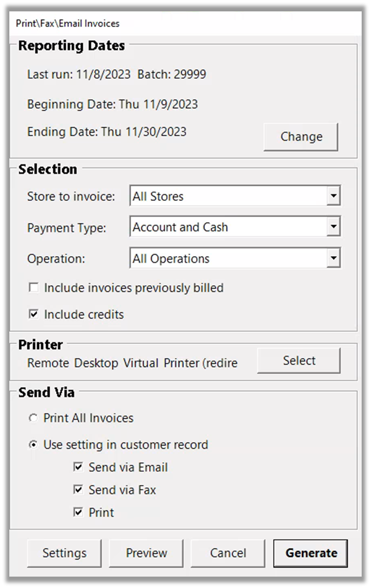Select Use setting in customer record
The width and height of the screenshot is (371, 588).
(34, 445)
